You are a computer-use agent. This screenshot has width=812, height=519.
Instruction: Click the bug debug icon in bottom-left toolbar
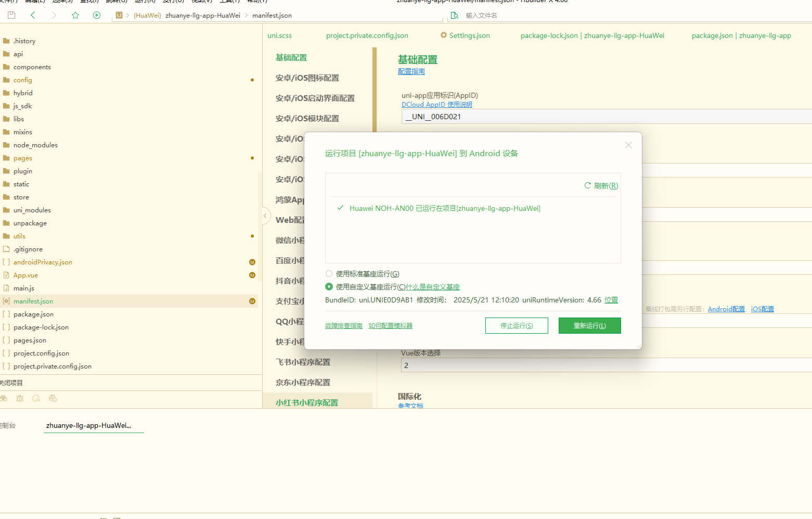coord(20,398)
